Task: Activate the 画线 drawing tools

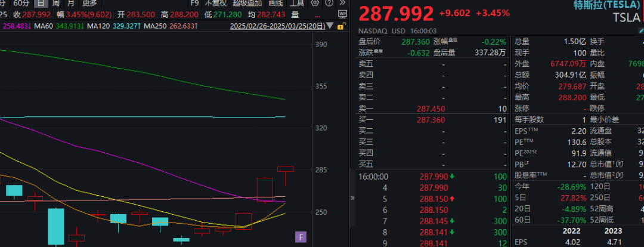Action: [x=275, y=4]
